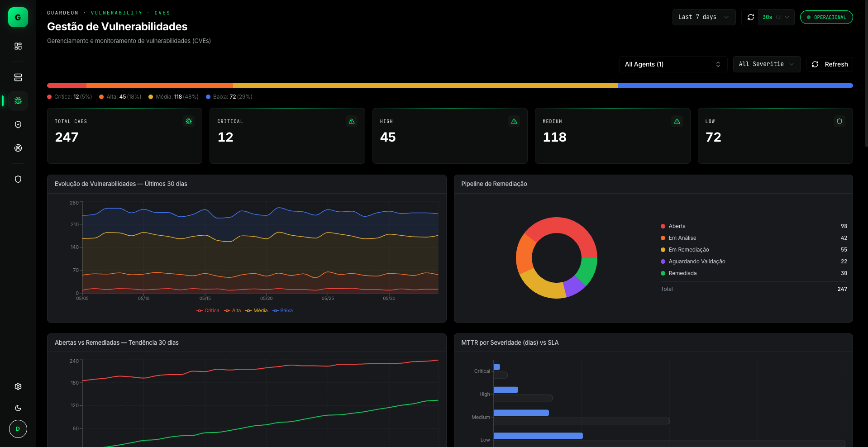The height and width of the screenshot is (447, 868).
Task: Navigate to VULNERABILITY breadcrumb
Action: (x=116, y=13)
